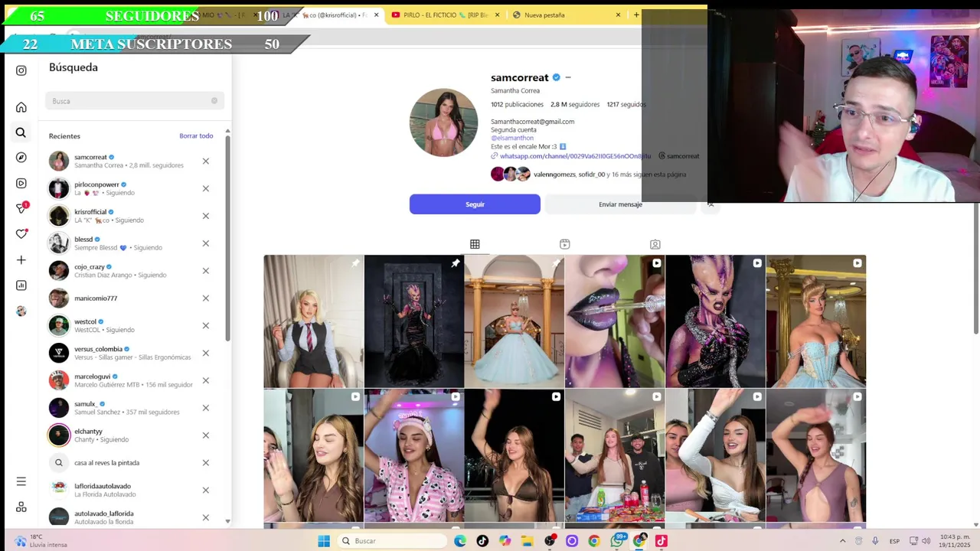The height and width of the screenshot is (551, 980).
Task: Switch to tagged photos tab
Action: tap(655, 244)
